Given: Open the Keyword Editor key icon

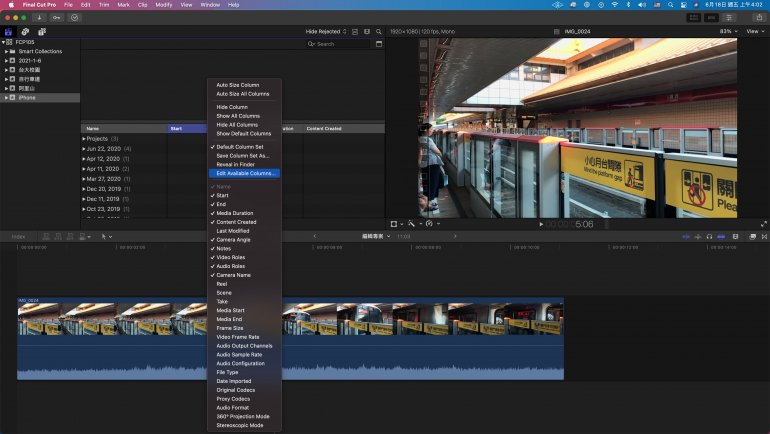Looking at the screenshot, I should coord(55,17).
